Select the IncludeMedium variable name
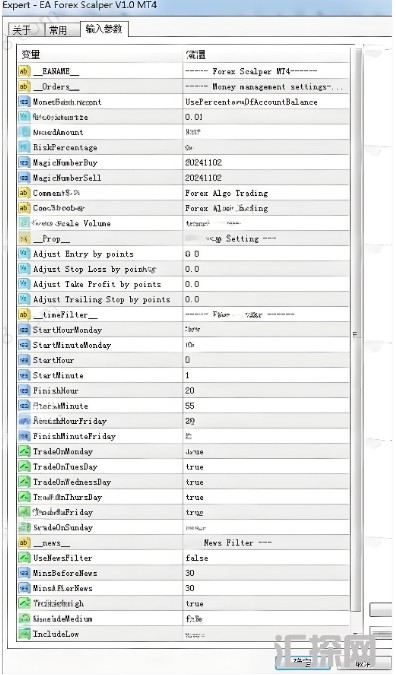This screenshot has width=396, height=675. pyautogui.click(x=62, y=619)
